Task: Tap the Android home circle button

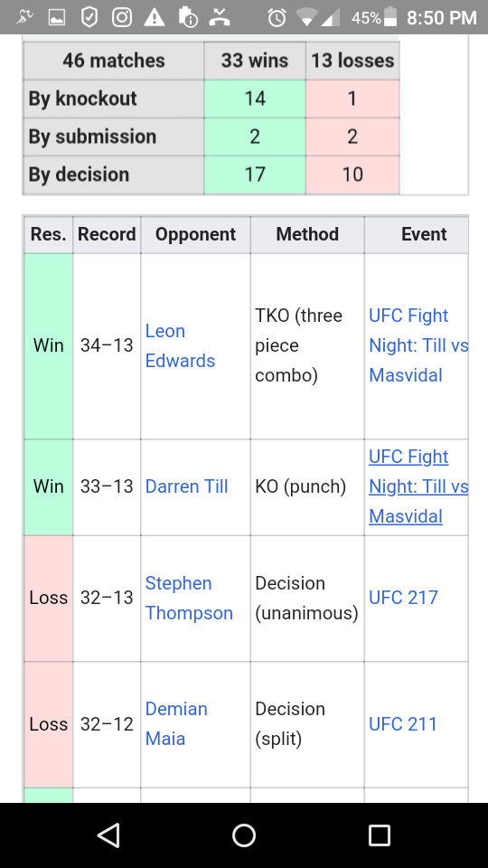Action: pyautogui.click(x=244, y=835)
